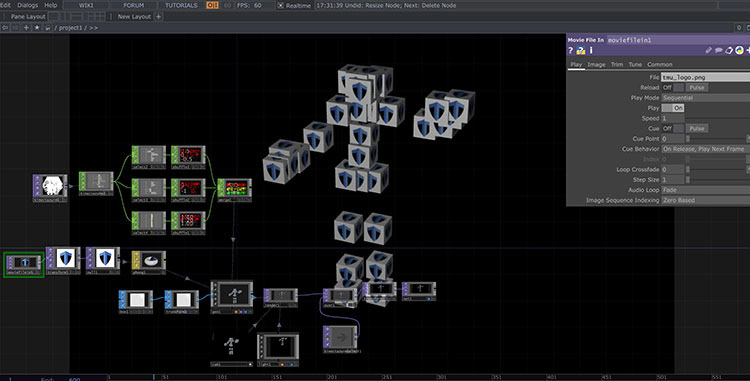
Task: Click the Python language icon in header
Action: [x=739, y=50]
